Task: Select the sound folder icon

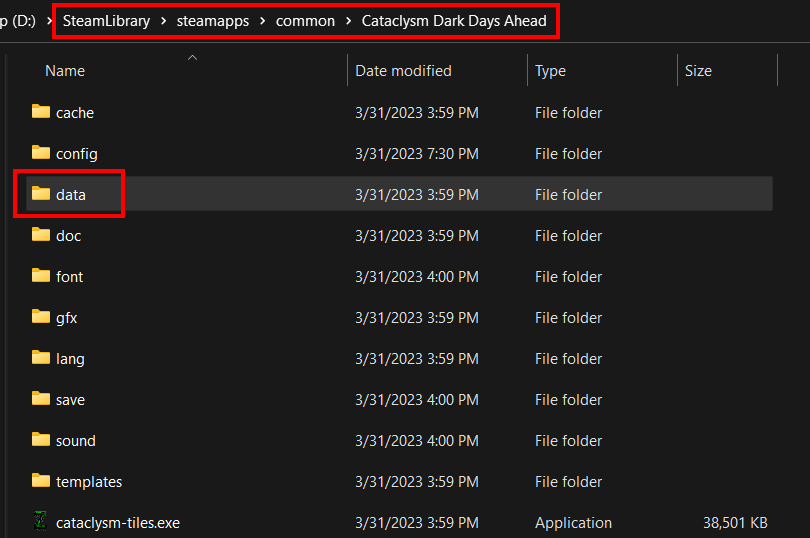Action: click(41, 440)
